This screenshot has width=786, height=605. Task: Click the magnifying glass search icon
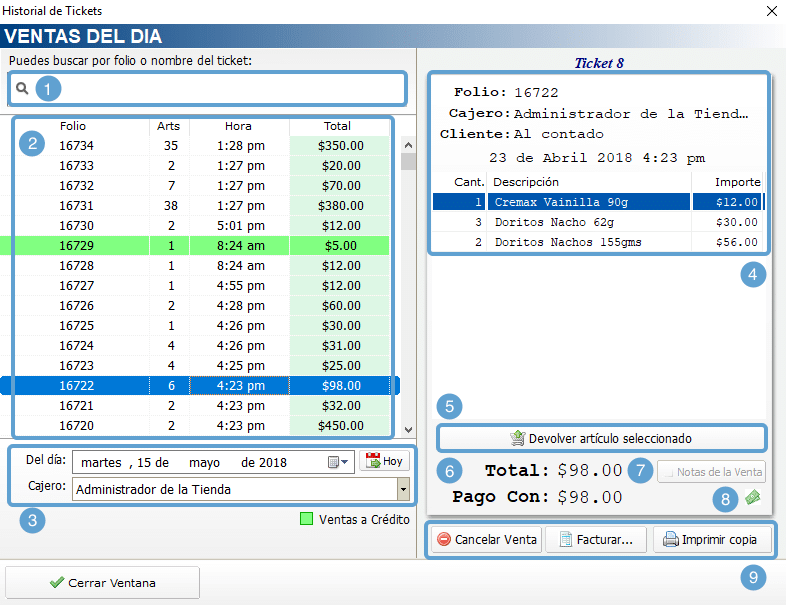21,89
